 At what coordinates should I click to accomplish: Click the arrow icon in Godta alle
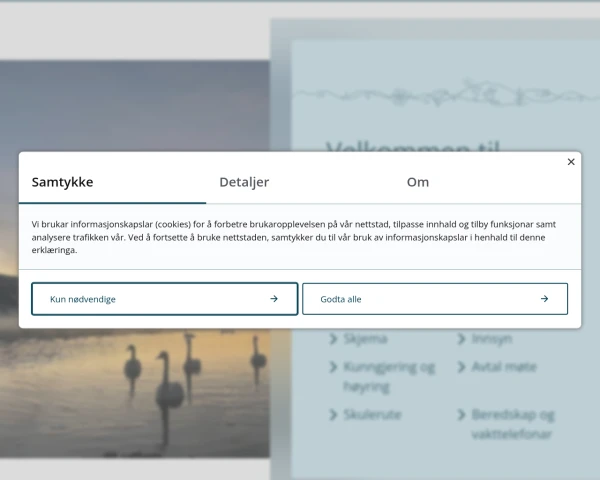[545, 299]
